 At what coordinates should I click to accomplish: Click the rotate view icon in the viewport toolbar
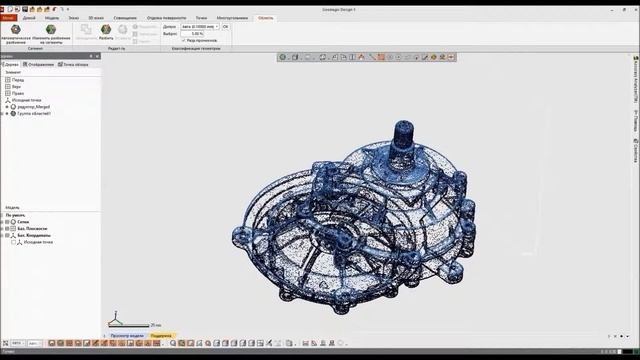tap(322, 57)
